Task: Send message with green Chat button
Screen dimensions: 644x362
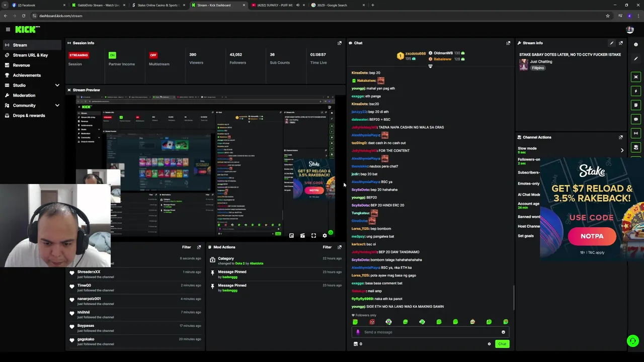Action: (502, 344)
